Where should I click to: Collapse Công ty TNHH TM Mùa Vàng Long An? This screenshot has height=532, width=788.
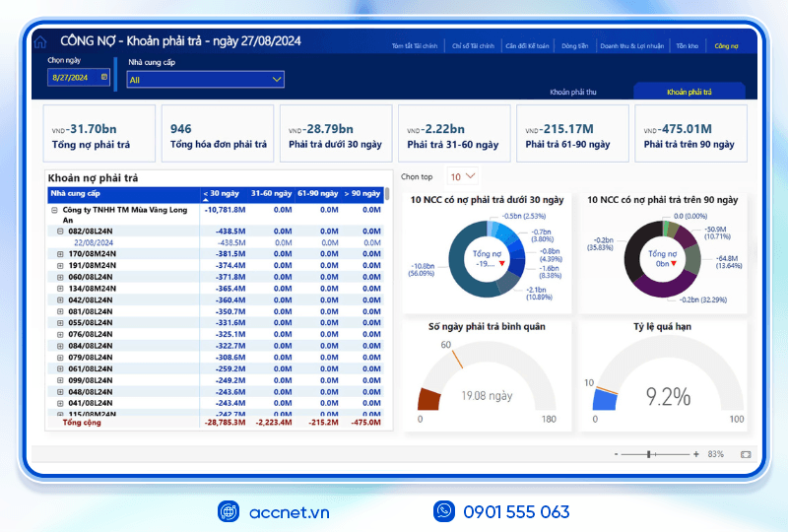54,210
